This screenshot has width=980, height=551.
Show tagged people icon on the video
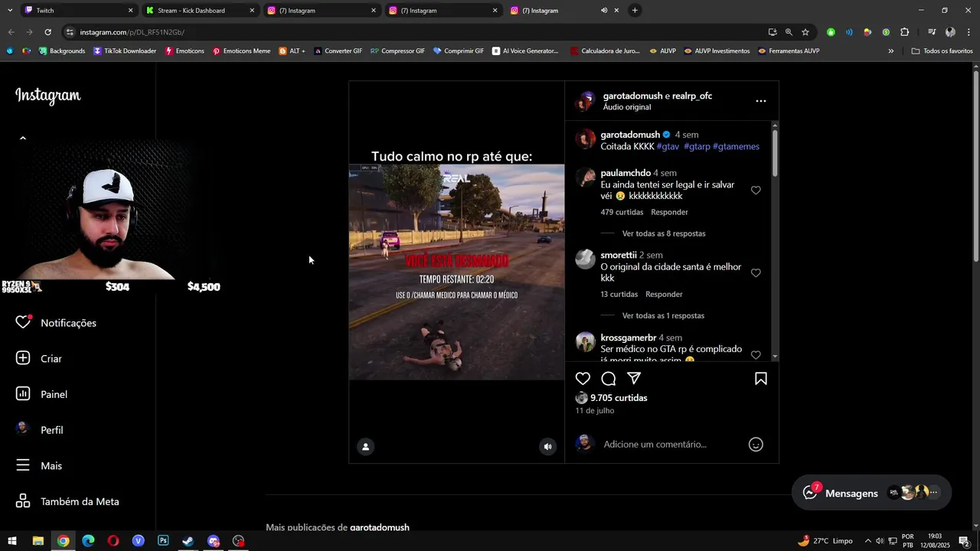pos(366,447)
